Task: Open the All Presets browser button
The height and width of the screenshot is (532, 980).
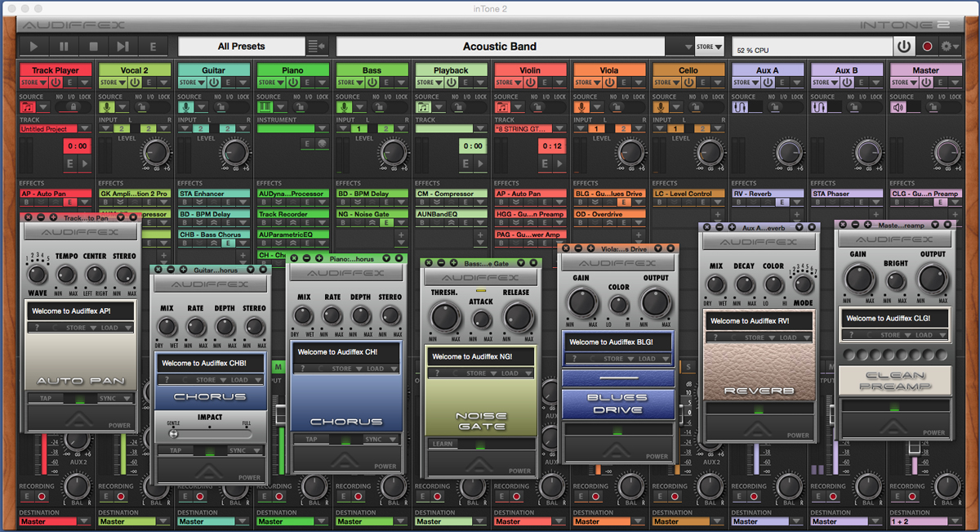Action: point(242,47)
